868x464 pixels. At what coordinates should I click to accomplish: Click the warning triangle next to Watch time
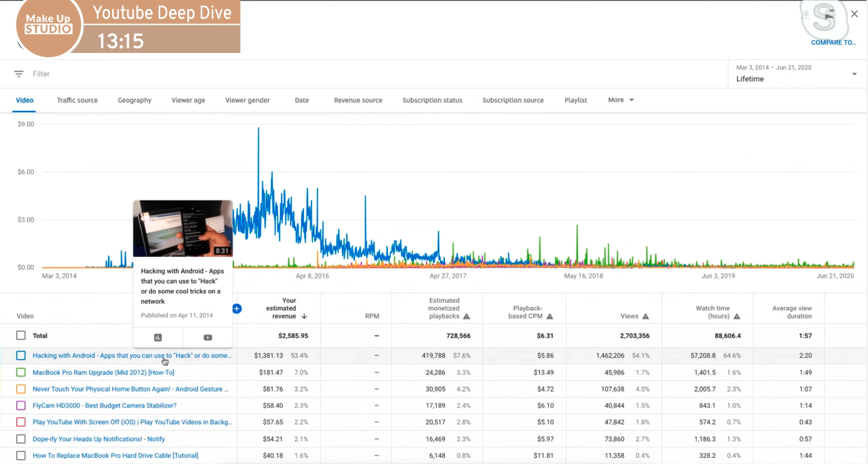tap(737, 317)
